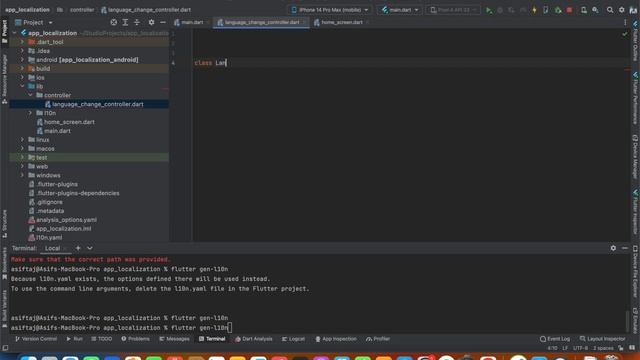Open the Logcat tool window
640x360 pixels.
(x=293, y=339)
